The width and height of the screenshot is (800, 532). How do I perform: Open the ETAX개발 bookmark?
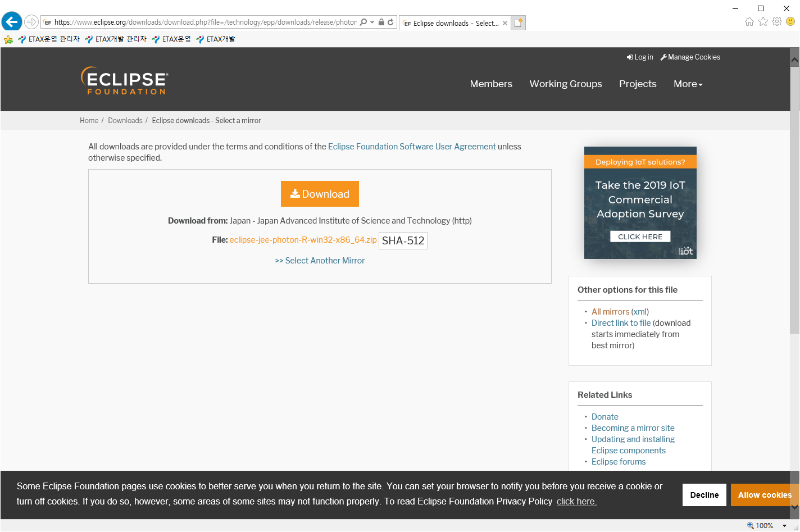tap(216, 39)
